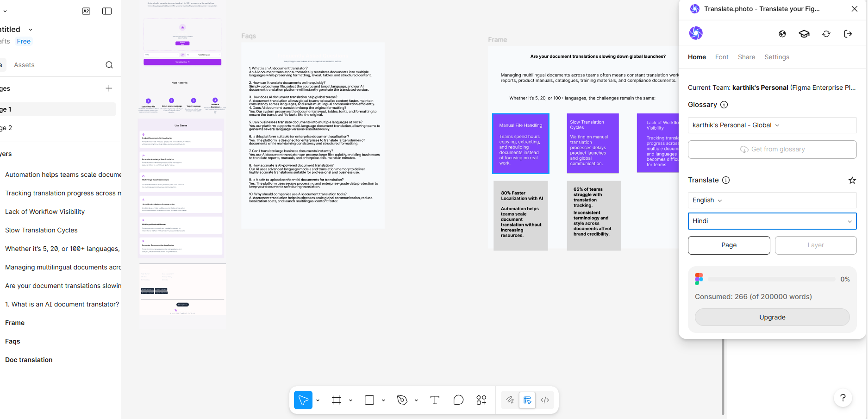Click the 65% of teams gray card
Image resolution: width=868 pixels, height=419 pixels.
tap(594, 216)
